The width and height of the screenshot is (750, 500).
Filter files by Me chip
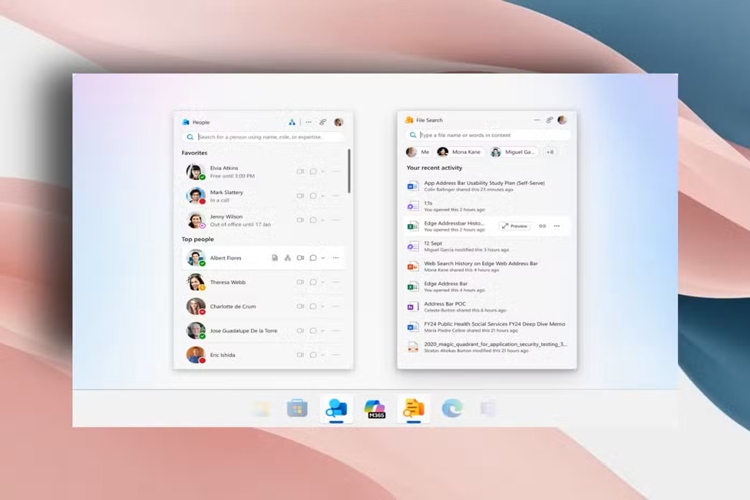(x=419, y=152)
